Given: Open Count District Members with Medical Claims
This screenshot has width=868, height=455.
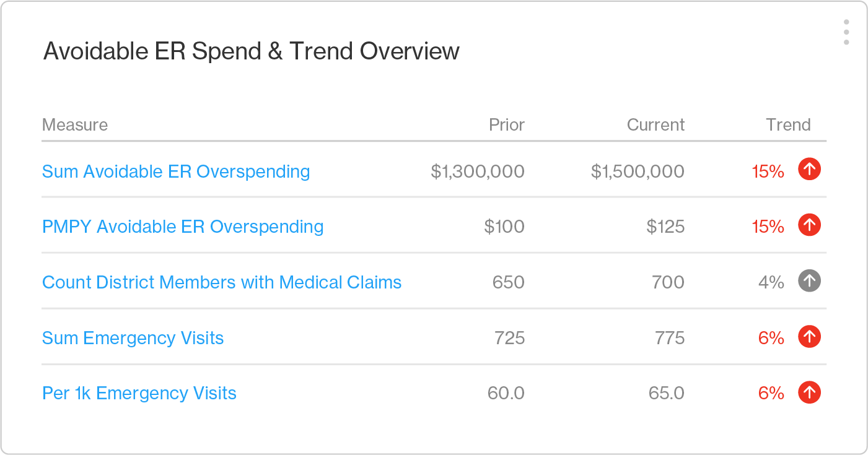Looking at the screenshot, I should pos(222,282).
